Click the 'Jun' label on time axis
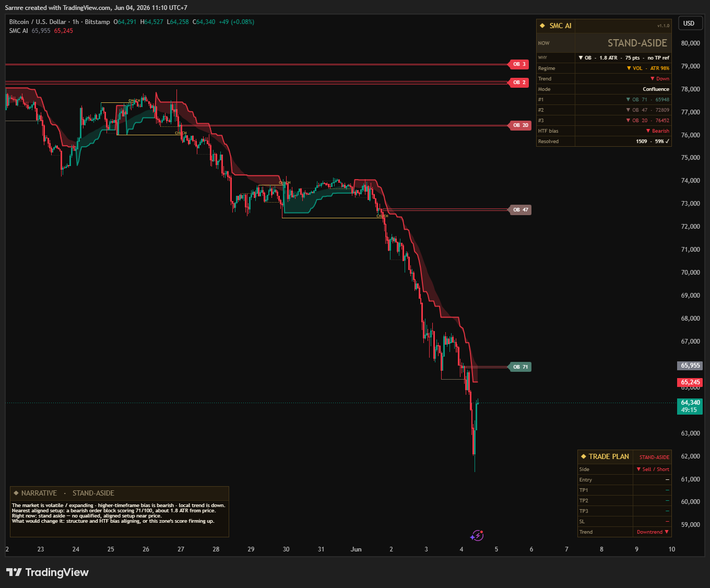The image size is (710, 588). pos(356,549)
